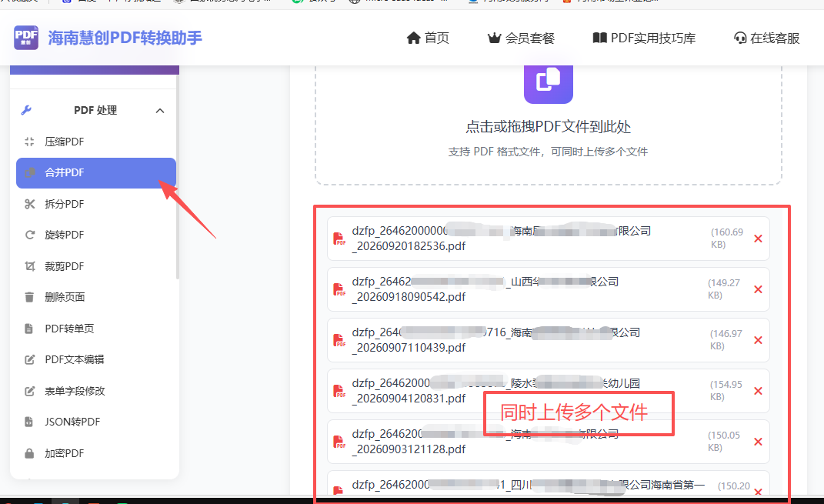Click the edit icon beside PDF文本编辑
824x504 pixels.
[29, 359]
